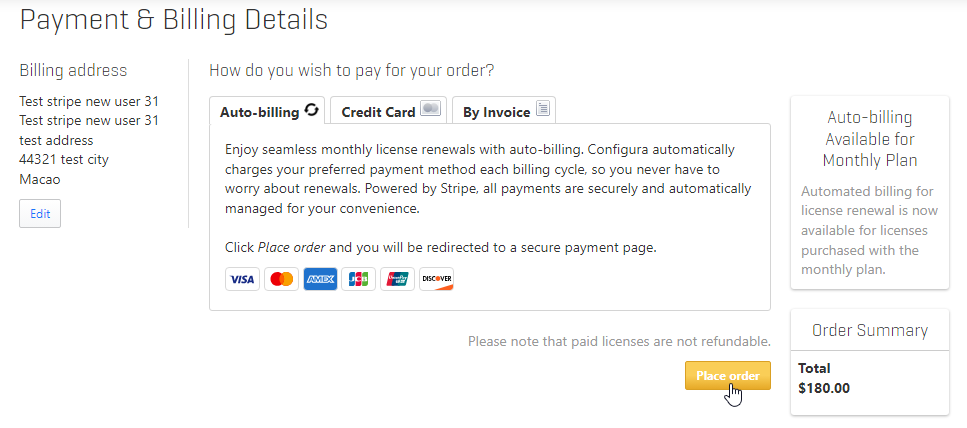Click the Order Summary heading
The height and width of the screenshot is (428, 967).
coord(870,330)
